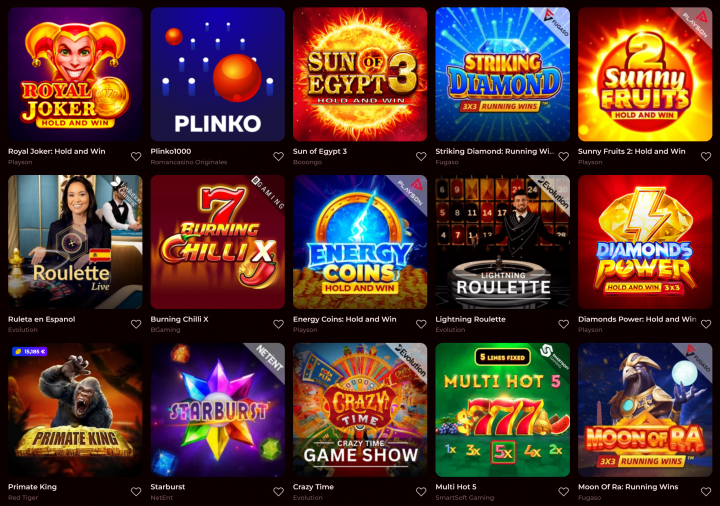Toggle favorite heart for Plinko1000
The height and width of the screenshot is (506, 720).
[x=278, y=157]
